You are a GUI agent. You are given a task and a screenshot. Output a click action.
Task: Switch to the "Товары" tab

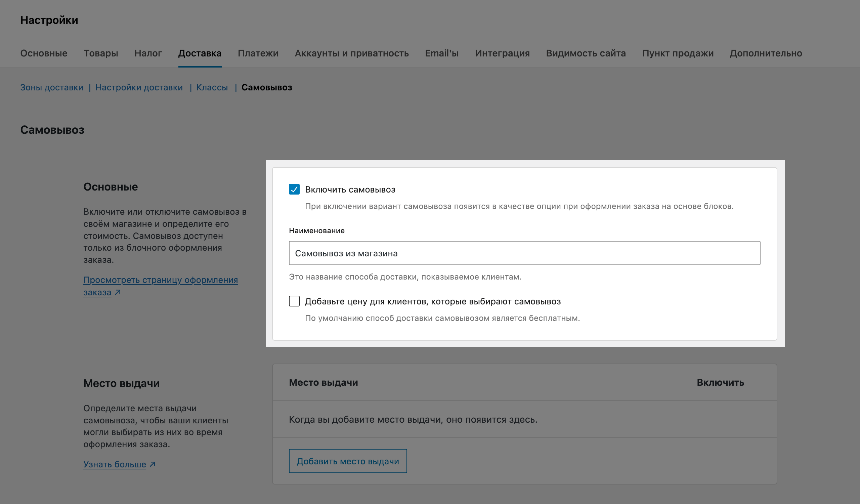pyautogui.click(x=101, y=53)
